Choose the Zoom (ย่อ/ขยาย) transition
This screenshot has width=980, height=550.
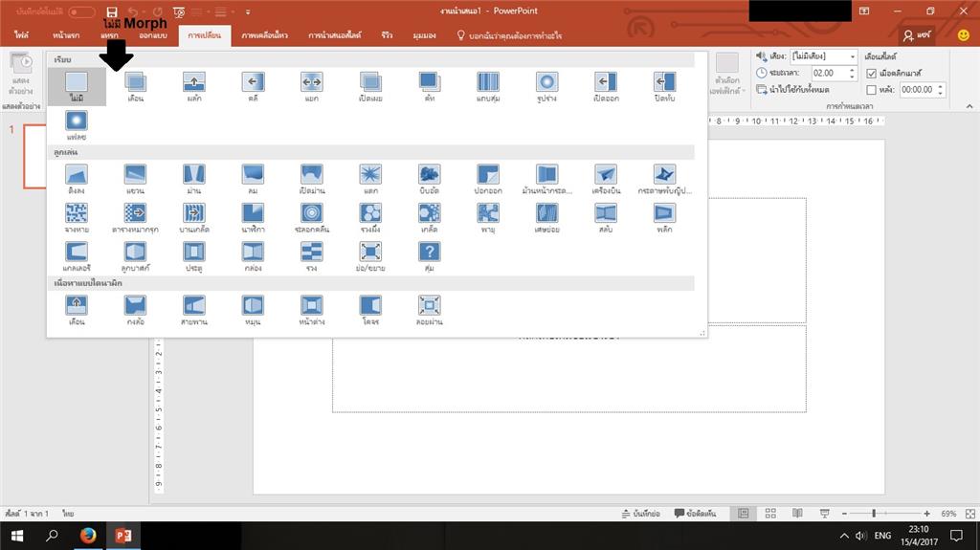(370, 256)
